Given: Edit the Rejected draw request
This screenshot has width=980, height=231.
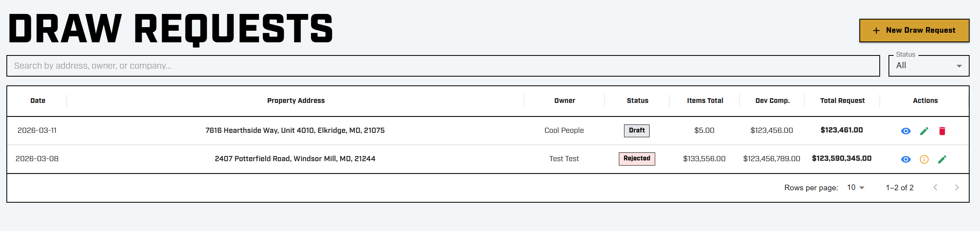Looking at the screenshot, I should pos(942,159).
